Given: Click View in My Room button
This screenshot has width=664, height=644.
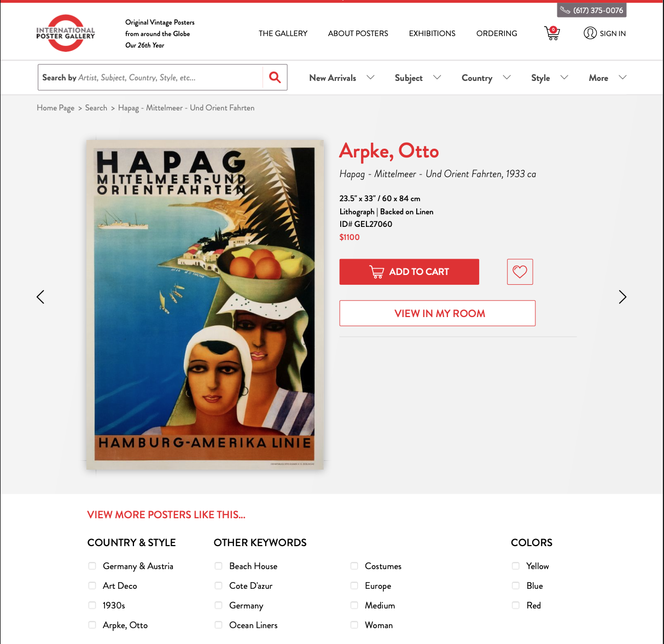Looking at the screenshot, I should [438, 313].
